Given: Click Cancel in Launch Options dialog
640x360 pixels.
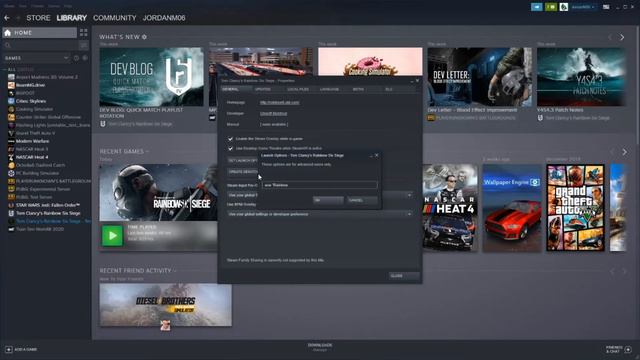Looking at the screenshot, I should tap(362, 200).
